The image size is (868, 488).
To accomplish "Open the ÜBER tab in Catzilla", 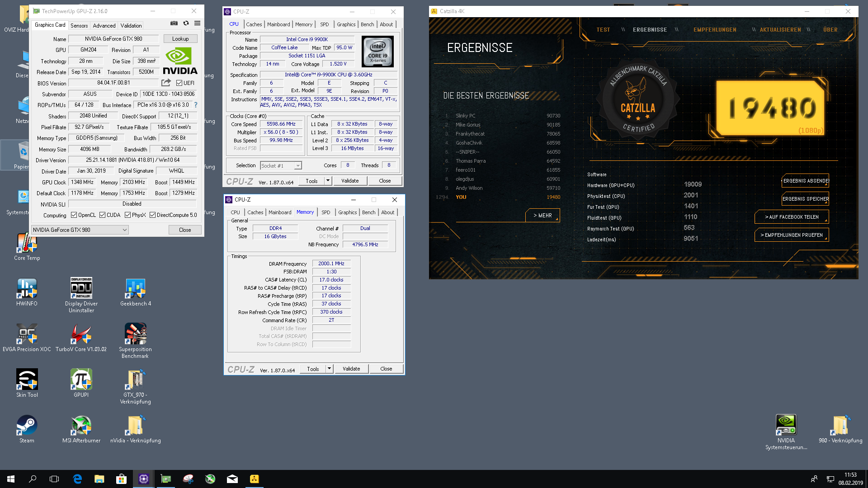I will pyautogui.click(x=830, y=30).
